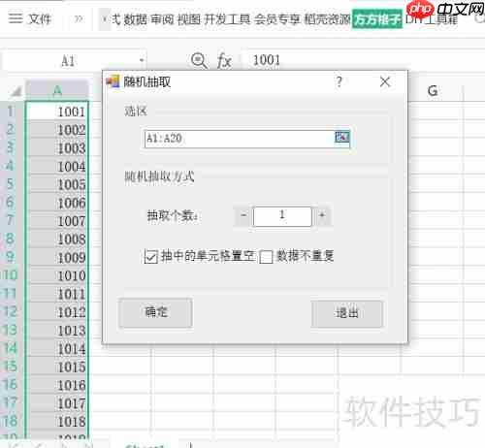Click the 抽取个数 number field
The height and width of the screenshot is (448, 485).
282,216
